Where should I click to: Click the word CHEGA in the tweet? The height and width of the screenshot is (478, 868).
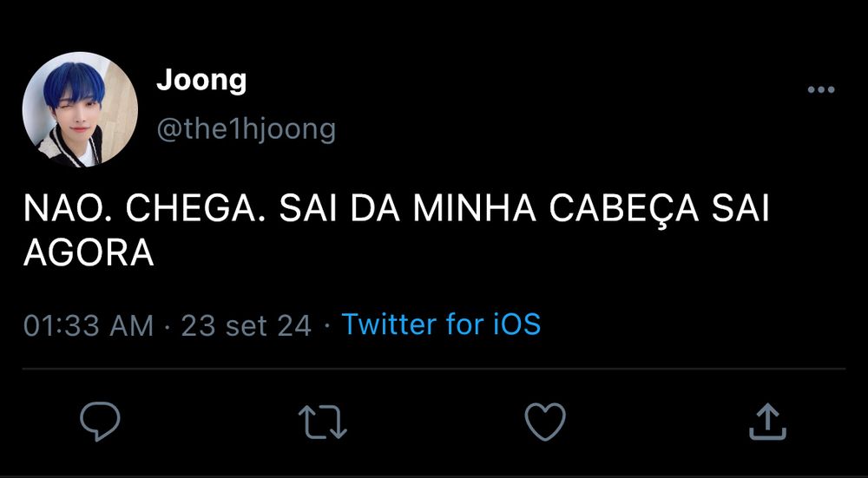point(191,211)
